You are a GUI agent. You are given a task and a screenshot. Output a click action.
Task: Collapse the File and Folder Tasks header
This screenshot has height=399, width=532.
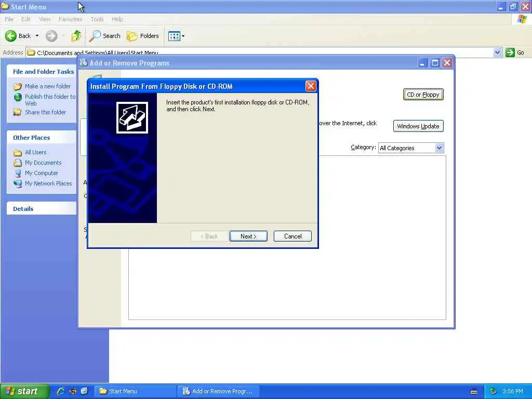[x=42, y=72]
